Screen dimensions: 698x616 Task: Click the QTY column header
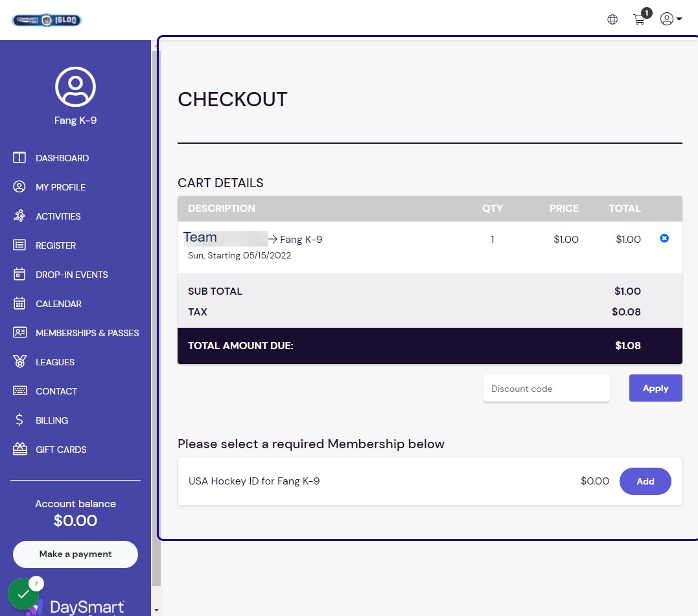493,208
